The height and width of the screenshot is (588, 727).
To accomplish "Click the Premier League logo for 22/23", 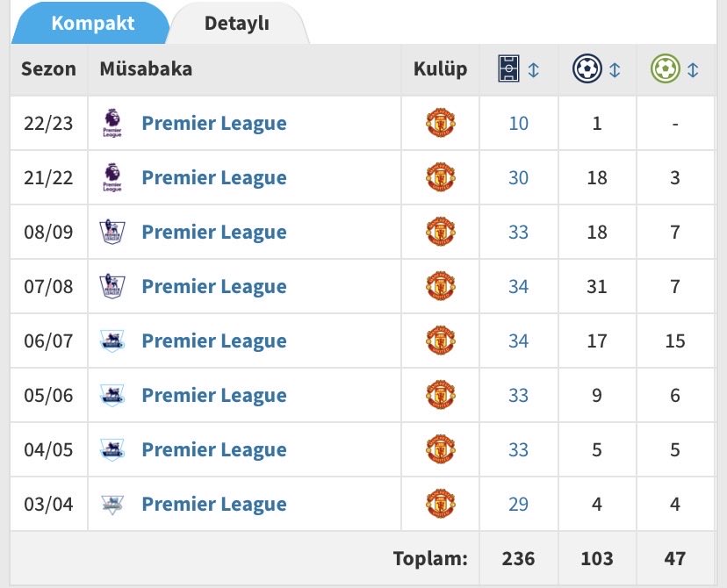I will [x=112, y=123].
